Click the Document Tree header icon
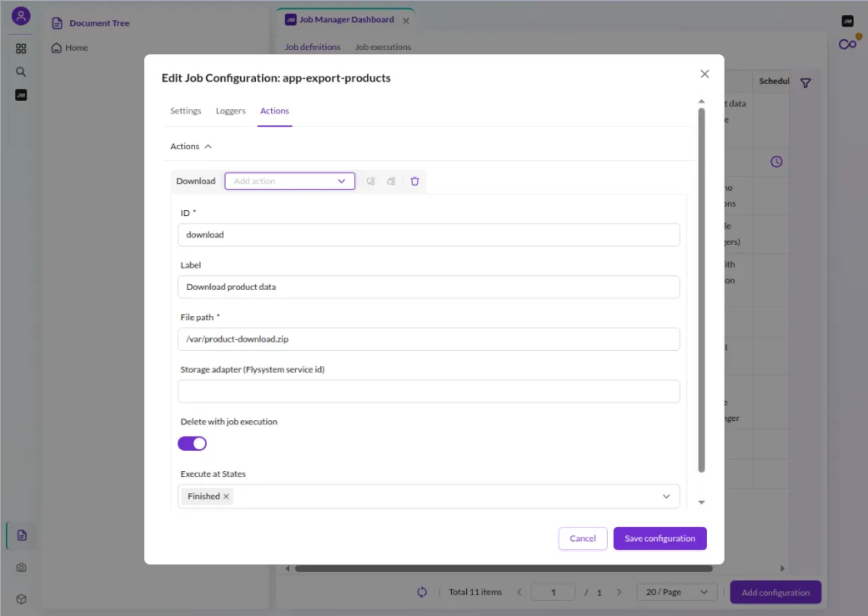The width and height of the screenshot is (868, 616). (57, 23)
